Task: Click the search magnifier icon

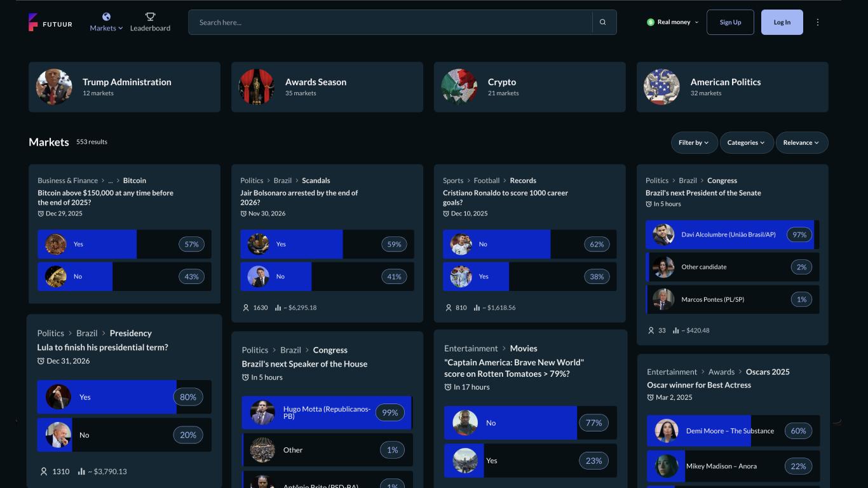Action: click(603, 22)
